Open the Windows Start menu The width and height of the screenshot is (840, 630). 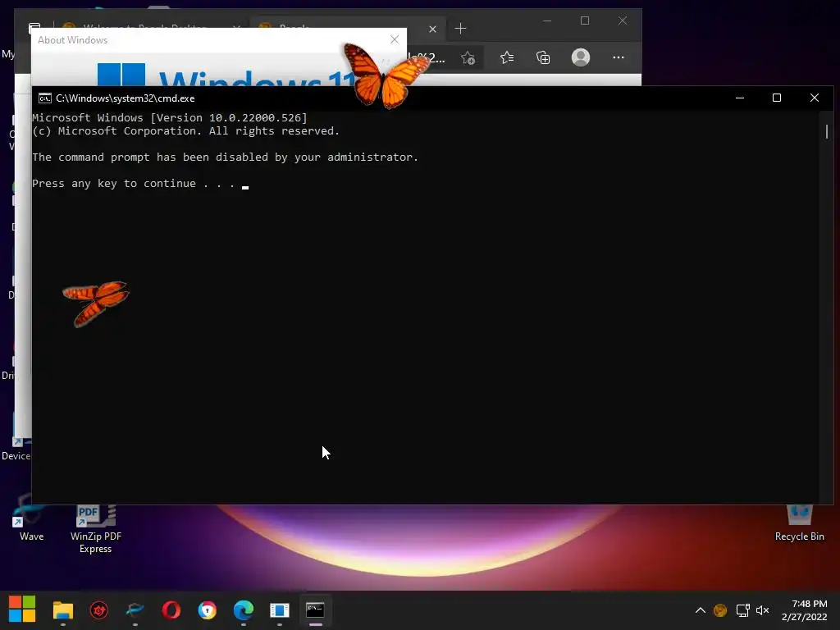[x=22, y=609]
